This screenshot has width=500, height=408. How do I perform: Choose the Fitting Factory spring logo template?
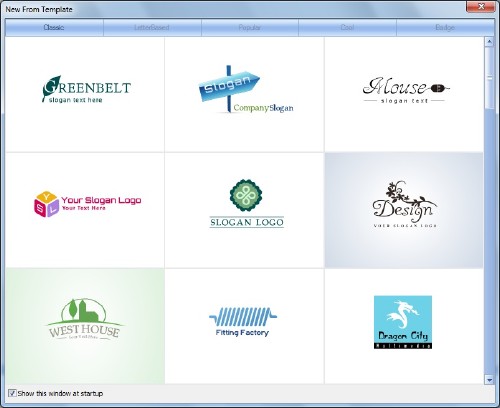pos(244,326)
